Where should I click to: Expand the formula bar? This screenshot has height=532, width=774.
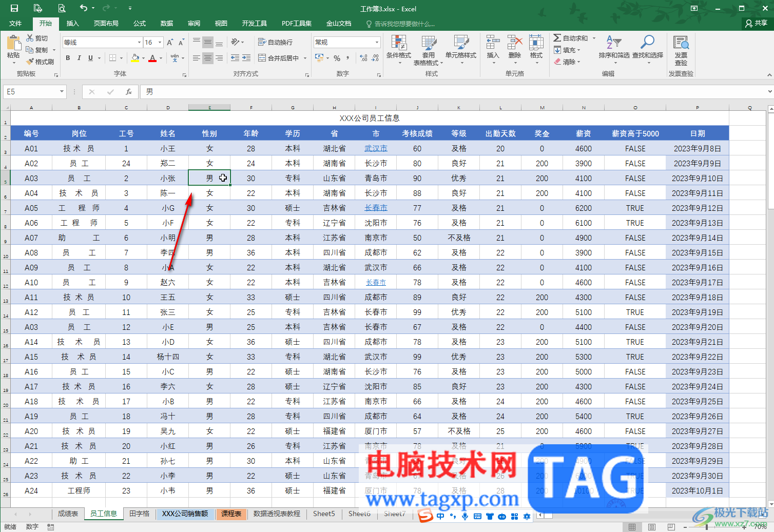coord(769,92)
